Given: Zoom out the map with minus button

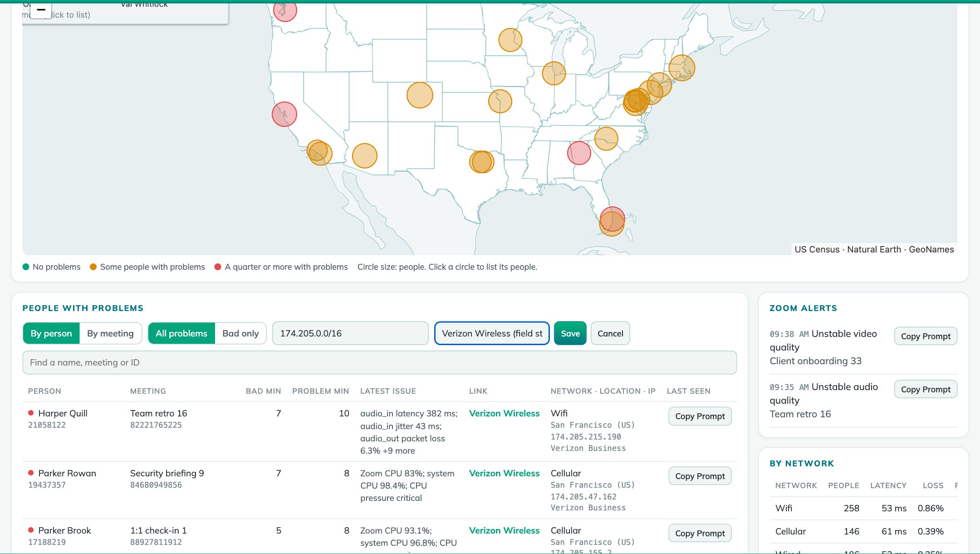Looking at the screenshot, I should pos(41,10).
